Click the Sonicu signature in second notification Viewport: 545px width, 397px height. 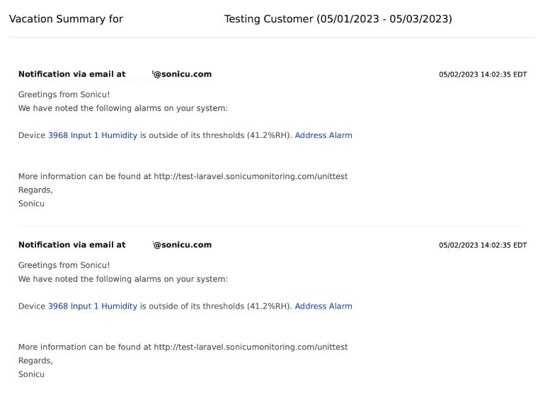(x=31, y=374)
